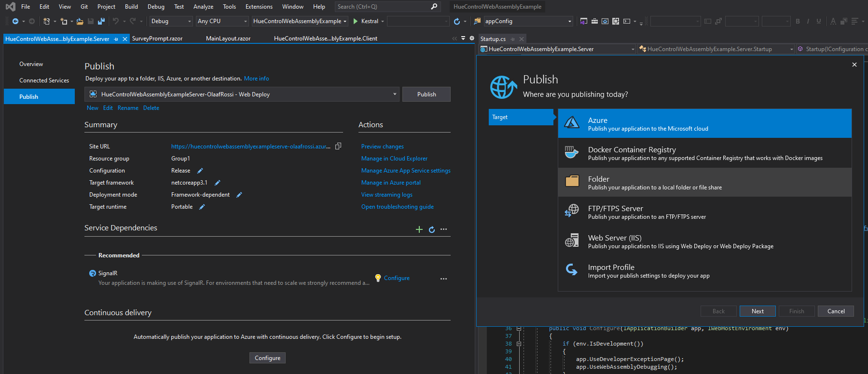The width and height of the screenshot is (868, 374).
Task: Add a service dependency with plus icon
Action: tap(419, 229)
